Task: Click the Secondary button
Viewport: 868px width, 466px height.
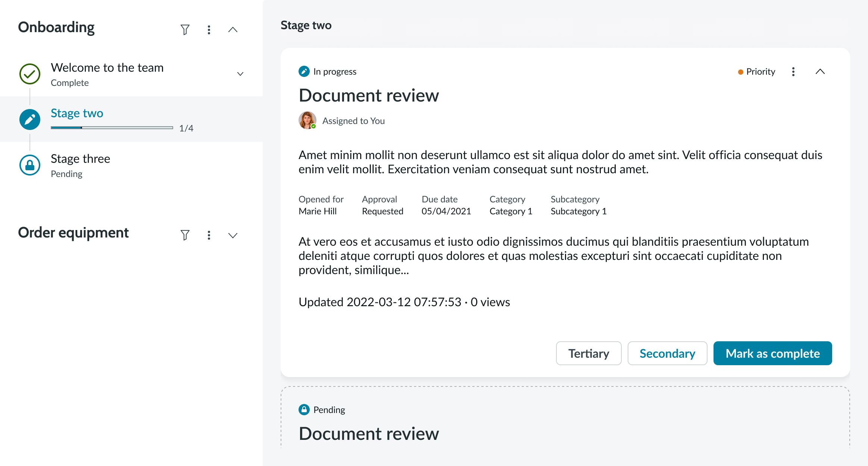Action: 667,353
